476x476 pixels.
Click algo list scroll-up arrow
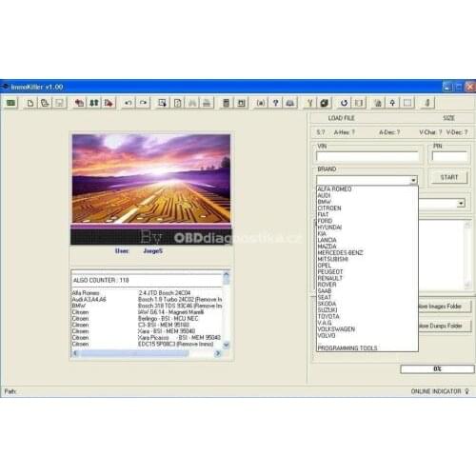pyautogui.click(x=227, y=273)
